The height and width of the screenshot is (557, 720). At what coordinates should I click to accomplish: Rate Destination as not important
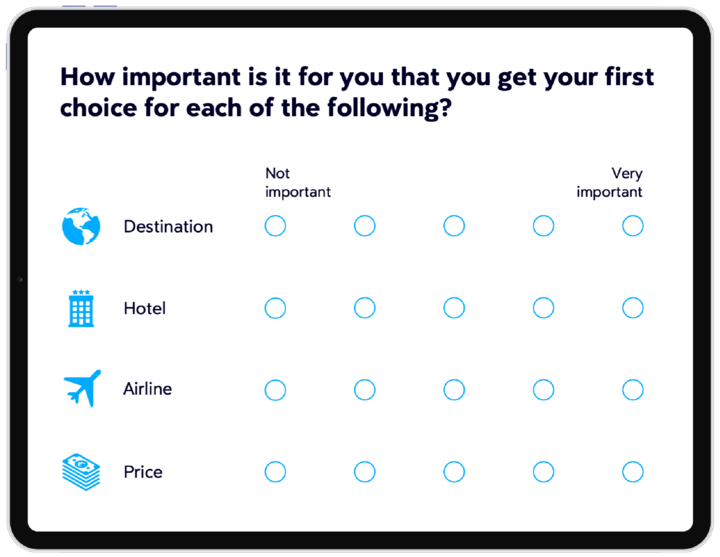coord(275,226)
